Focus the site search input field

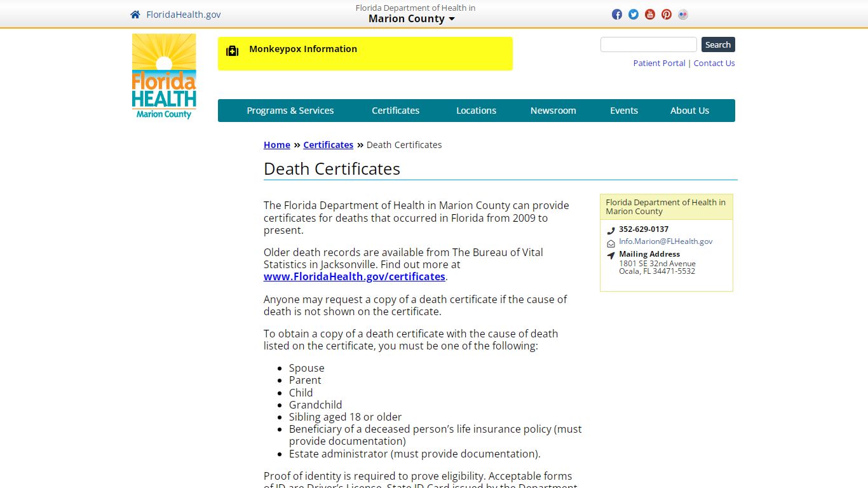(649, 44)
